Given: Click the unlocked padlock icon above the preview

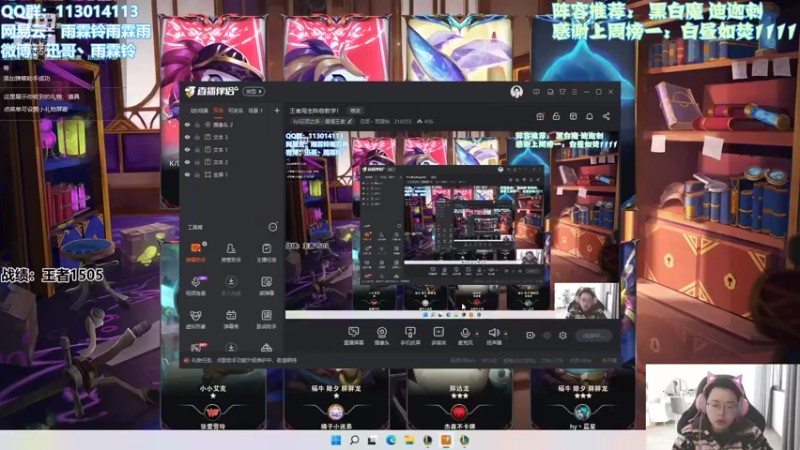Looking at the screenshot, I should click(x=556, y=116).
